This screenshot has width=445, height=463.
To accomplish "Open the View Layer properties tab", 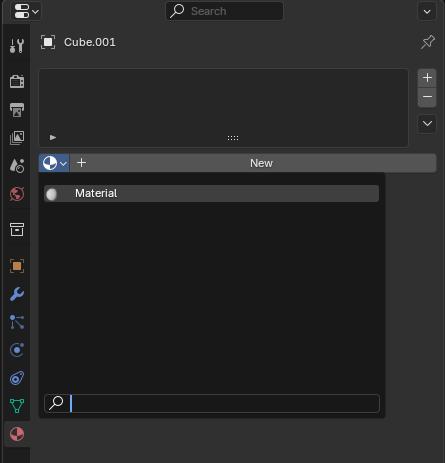I will click(x=17, y=137).
